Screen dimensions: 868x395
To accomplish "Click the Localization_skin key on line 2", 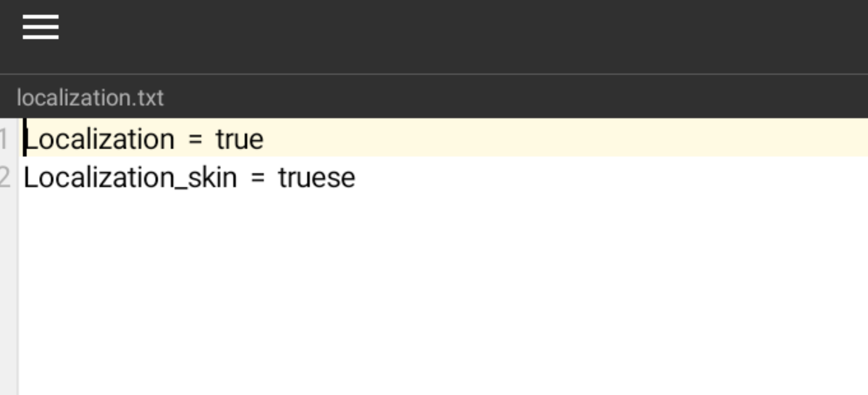I will pyautogui.click(x=130, y=178).
